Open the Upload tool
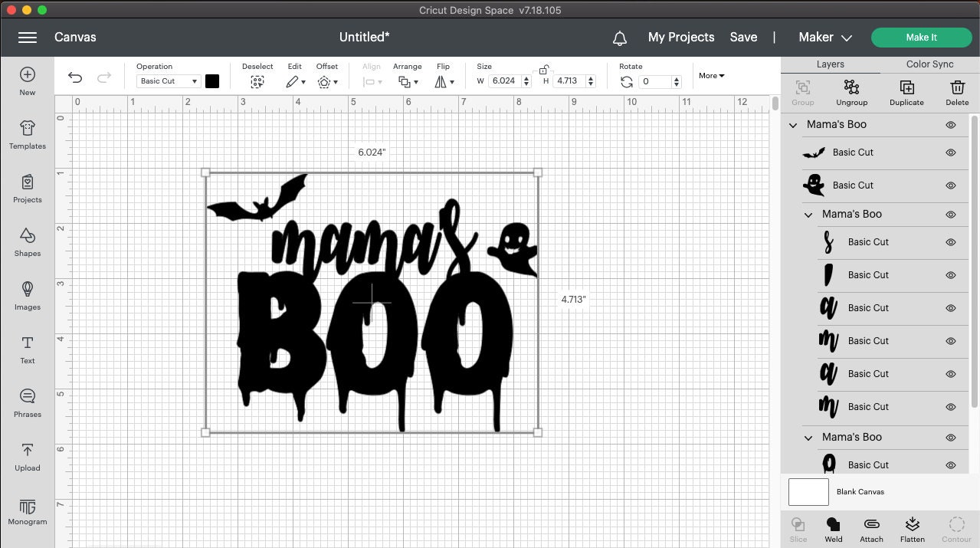 coord(27,456)
